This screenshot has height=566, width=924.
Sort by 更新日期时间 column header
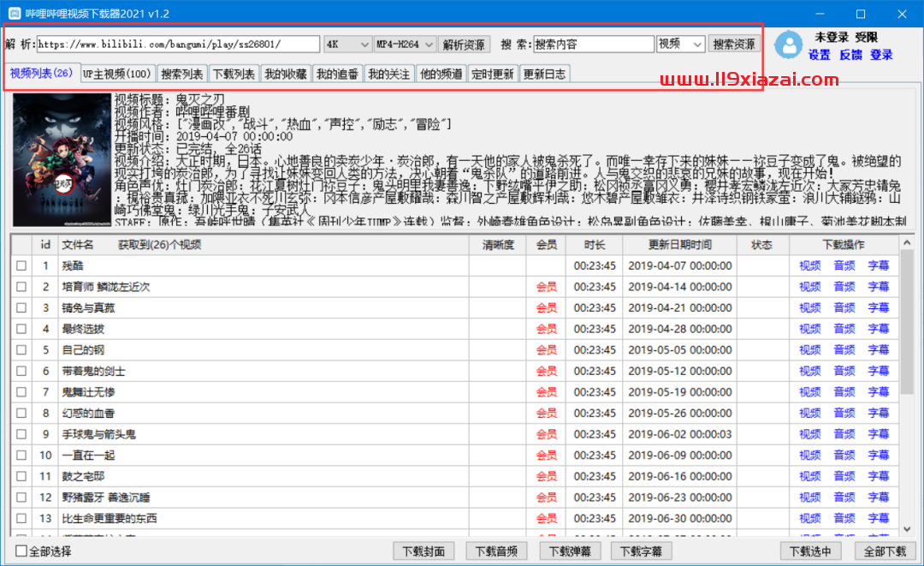pos(680,245)
